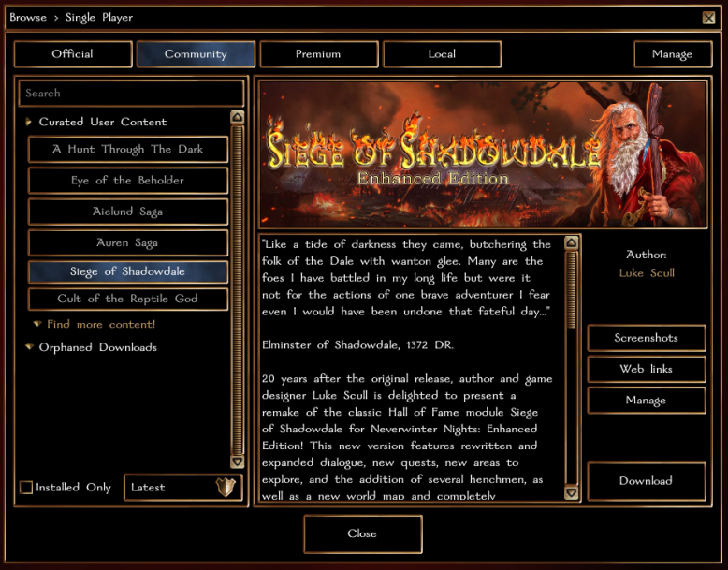This screenshot has height=570, width=728.
Task: Open Web links for the module
Action: pos(647,369)
